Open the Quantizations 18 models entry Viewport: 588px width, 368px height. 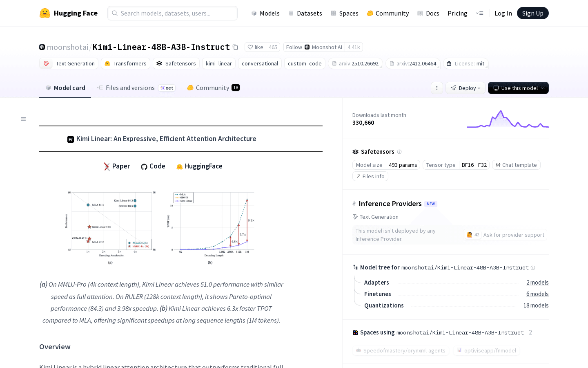click(x=536, y=305)
